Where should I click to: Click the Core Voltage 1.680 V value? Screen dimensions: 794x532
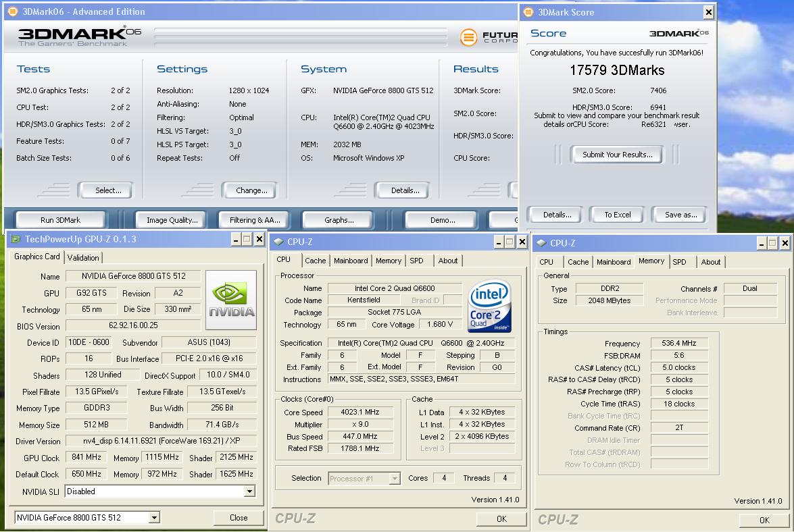(439, 324)
